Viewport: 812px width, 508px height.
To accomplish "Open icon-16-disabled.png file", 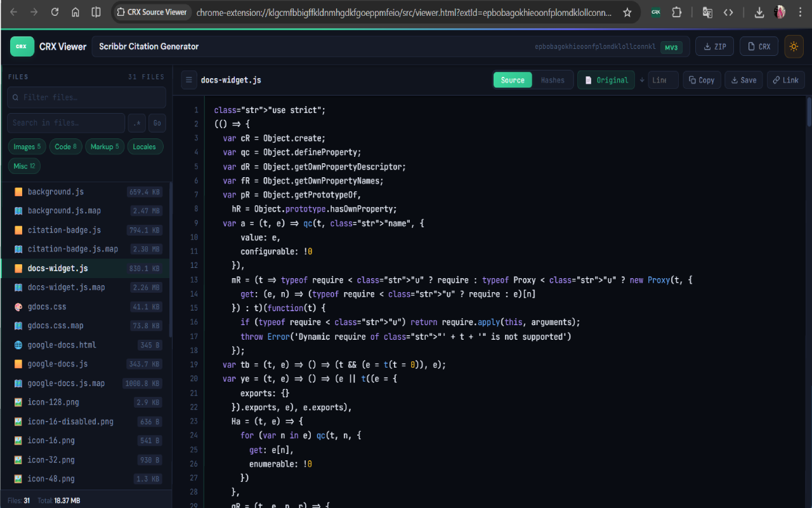I will [x=86, y=422].
